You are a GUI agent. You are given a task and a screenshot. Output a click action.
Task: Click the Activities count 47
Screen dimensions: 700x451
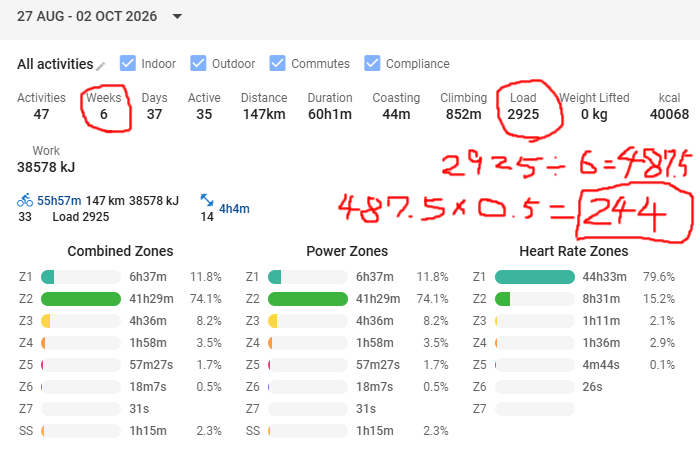tap(41, 114)
